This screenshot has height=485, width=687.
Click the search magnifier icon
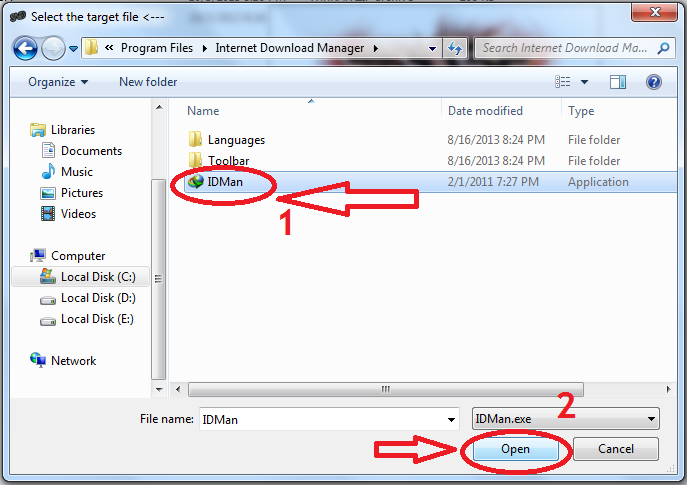click(x=663, y=48)
